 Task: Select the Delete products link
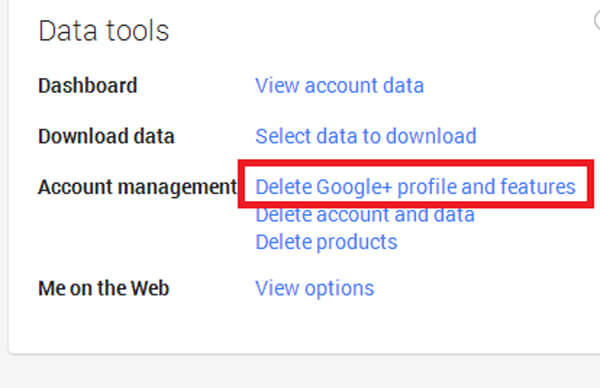(x=326, y=242)
